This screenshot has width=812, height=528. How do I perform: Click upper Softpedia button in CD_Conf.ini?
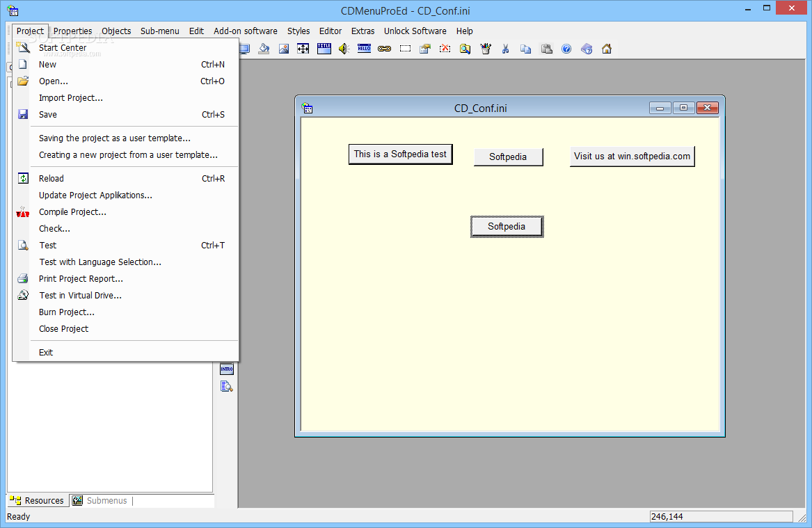click(x=508, y=157)
